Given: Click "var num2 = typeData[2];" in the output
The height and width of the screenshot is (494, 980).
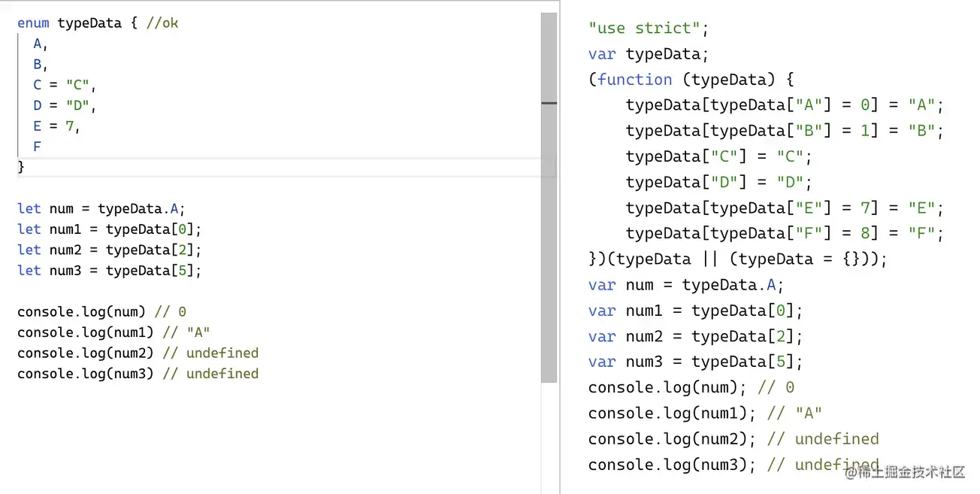Looking at the screenshot, I should tap(695, 336).
